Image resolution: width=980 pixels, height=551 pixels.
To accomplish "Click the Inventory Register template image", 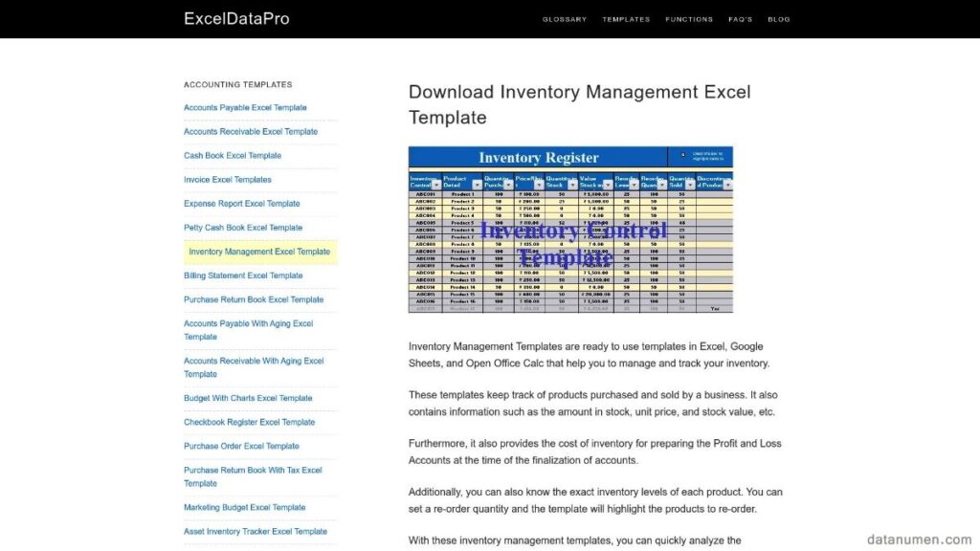I will tap(570, 230).
